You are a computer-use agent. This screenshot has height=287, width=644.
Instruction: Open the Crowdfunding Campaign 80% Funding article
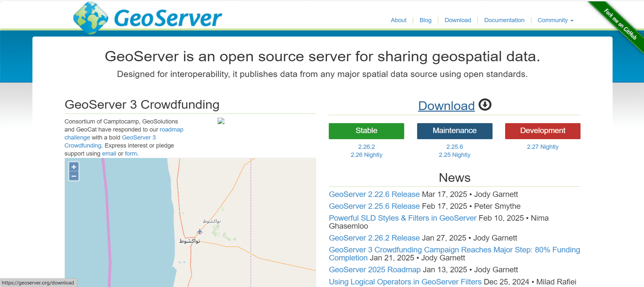454,250
